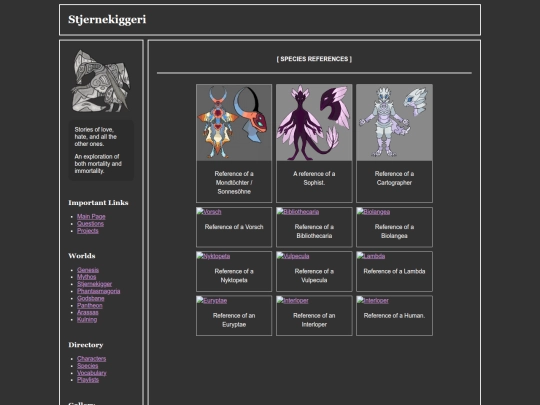Click the broken Vulpecula image link
The height and width of the screenshot is (405, 540).
[x=293, y=256]
